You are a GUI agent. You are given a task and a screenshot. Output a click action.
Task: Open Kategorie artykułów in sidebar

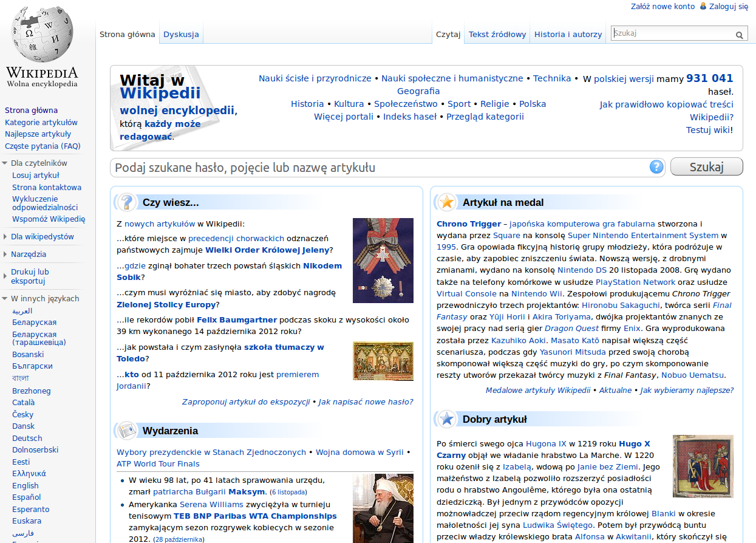point(41,122)
